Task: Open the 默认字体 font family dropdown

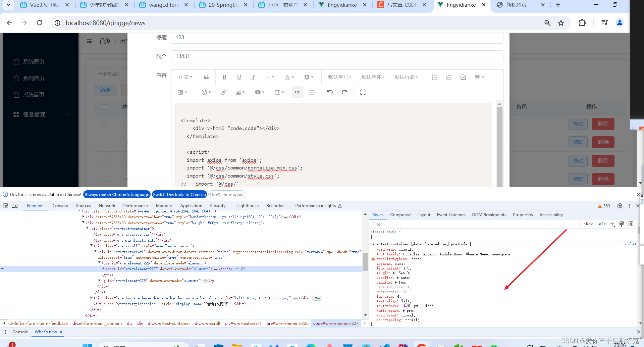Action: click(x=373, y=77)
